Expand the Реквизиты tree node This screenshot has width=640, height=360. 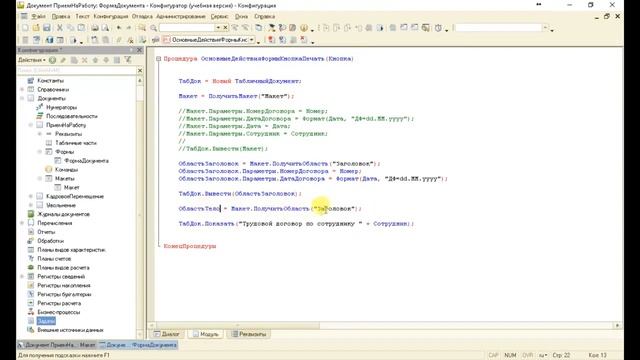coord(40,134)
